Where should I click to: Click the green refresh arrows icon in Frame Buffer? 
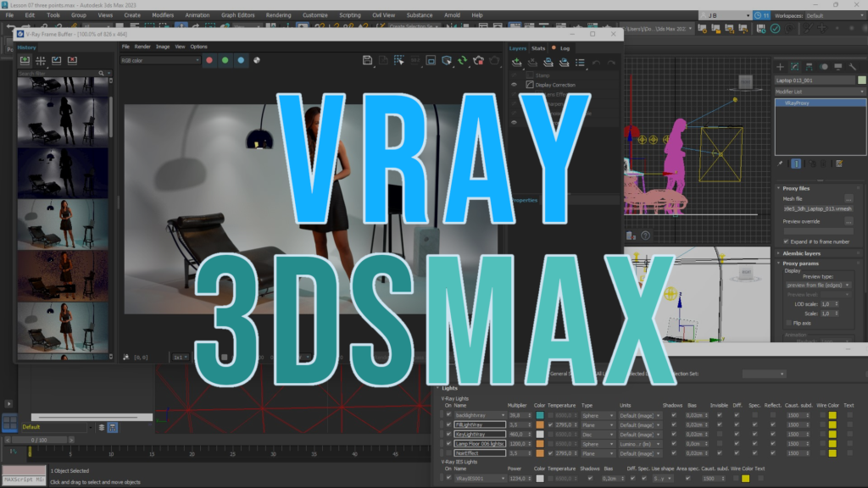point(462,60)
